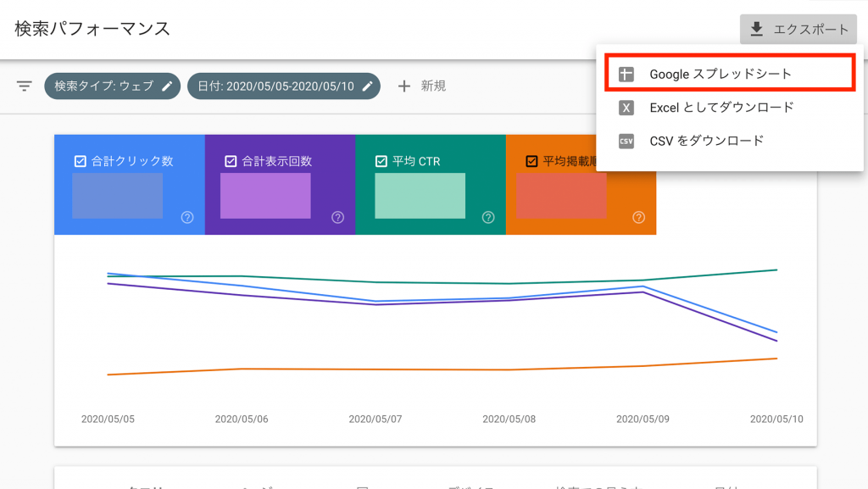This screenshot has height=489, width=868.
Task: Uncheck the 合計表示回数 checkbox
Action: click(x=231, y=161)
